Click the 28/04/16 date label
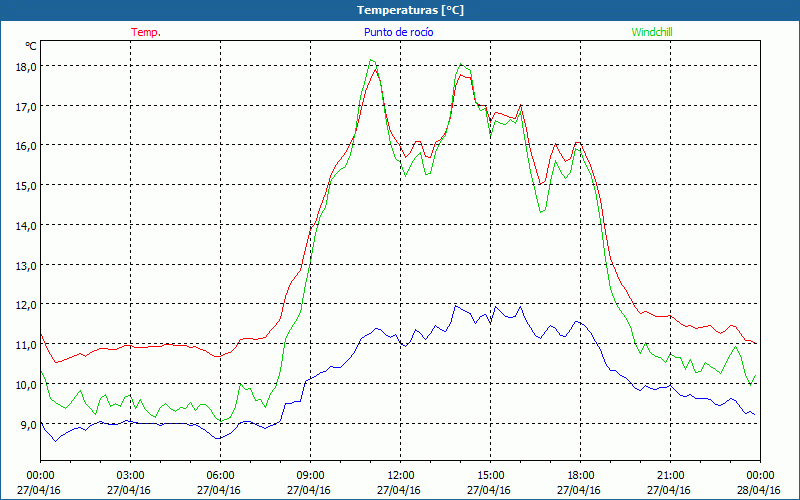Viewport: 800px width, 500px height. (x=758, y=490)
